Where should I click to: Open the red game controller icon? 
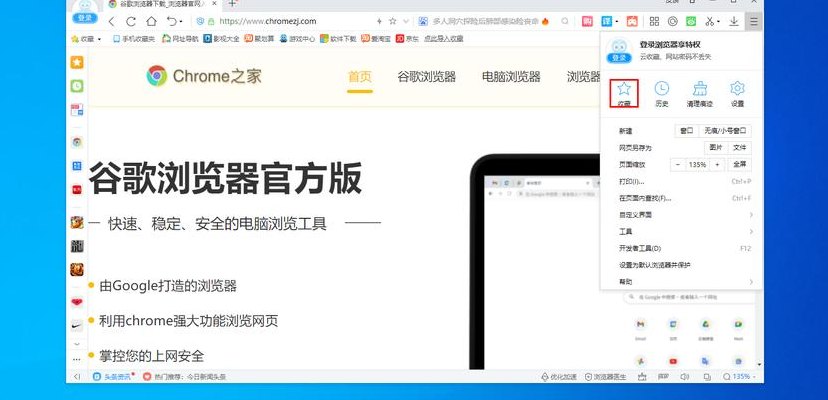point(632,21)
